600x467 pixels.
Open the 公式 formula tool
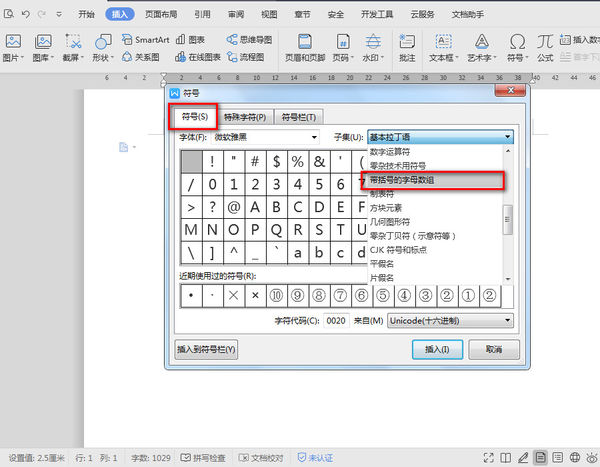pos(545,47)
